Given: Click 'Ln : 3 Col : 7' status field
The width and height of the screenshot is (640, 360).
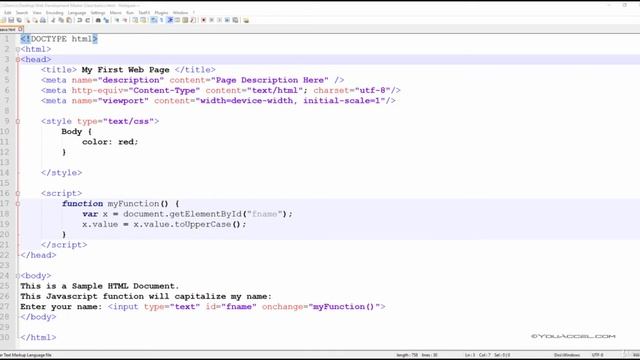Looking at the screenshot, I should point(478,355).
